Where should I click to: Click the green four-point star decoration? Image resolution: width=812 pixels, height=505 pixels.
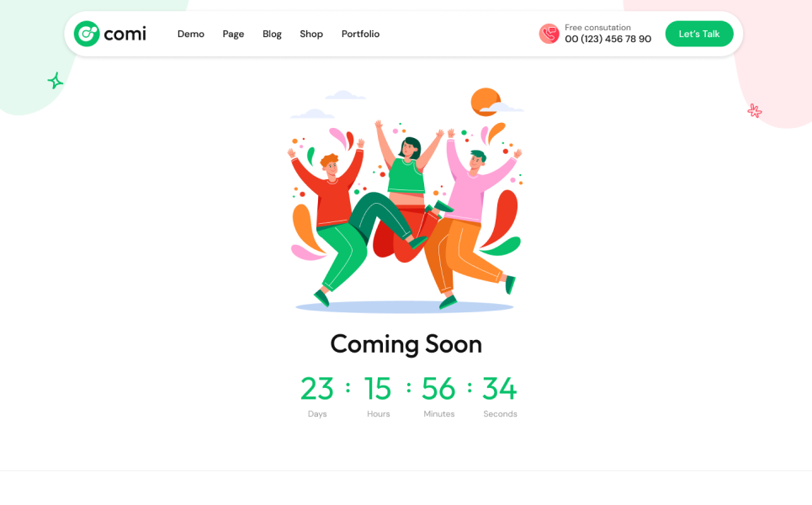click(56, 81)
